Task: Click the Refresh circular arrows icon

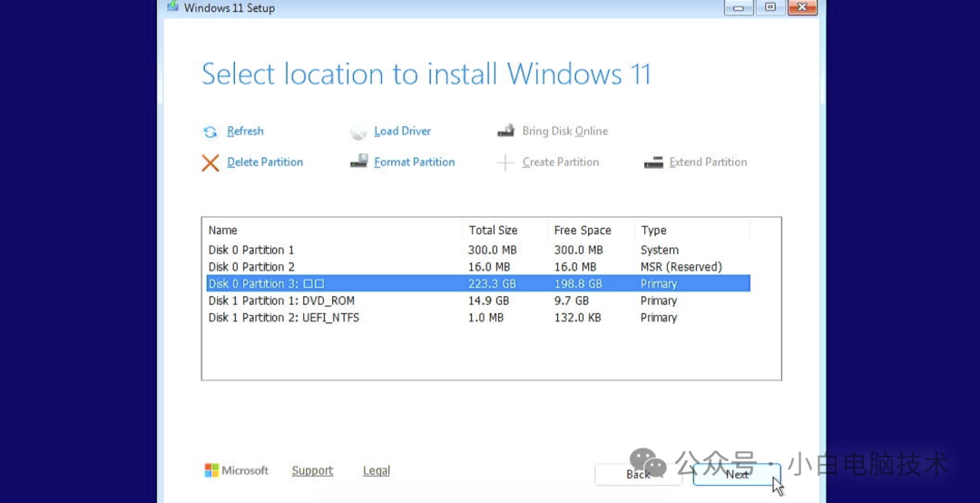Action: 210,132
